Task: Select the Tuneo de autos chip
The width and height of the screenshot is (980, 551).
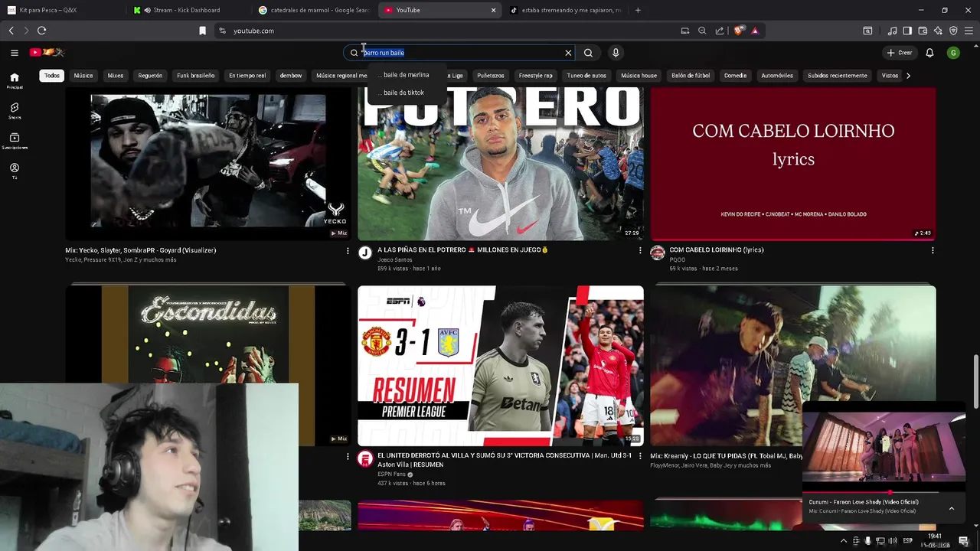Action: (x=586, y=76)
